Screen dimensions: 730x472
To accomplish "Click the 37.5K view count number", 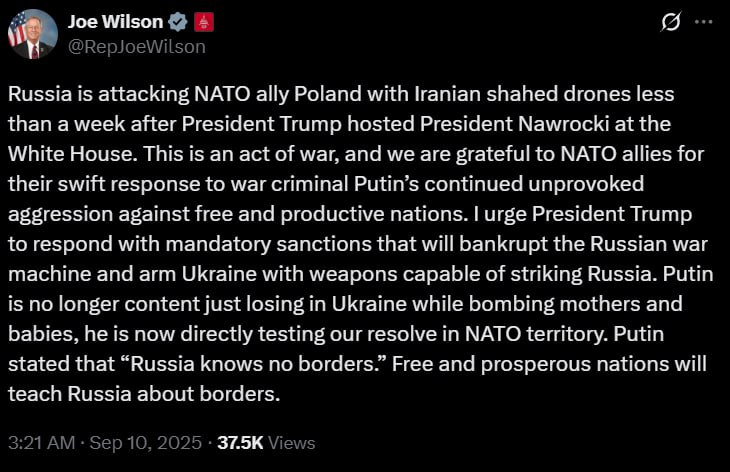I will tap(240, 443).
